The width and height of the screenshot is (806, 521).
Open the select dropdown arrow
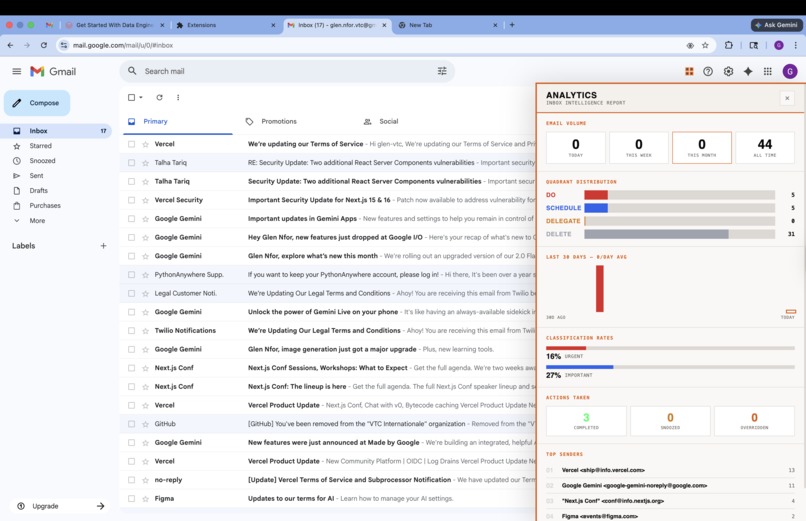(x=141, y=97)
